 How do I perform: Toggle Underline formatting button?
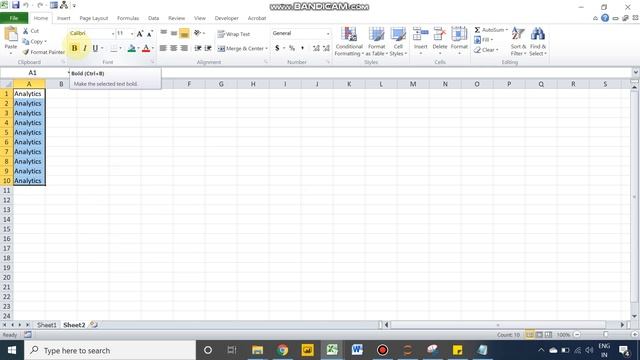pyautogui.click(x=95, y=48)
